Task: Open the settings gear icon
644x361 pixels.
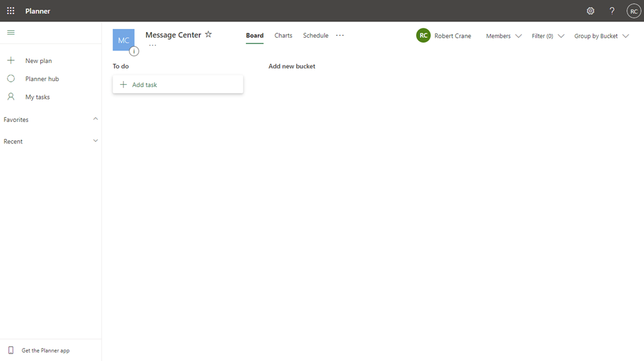Action: (590, 11)
